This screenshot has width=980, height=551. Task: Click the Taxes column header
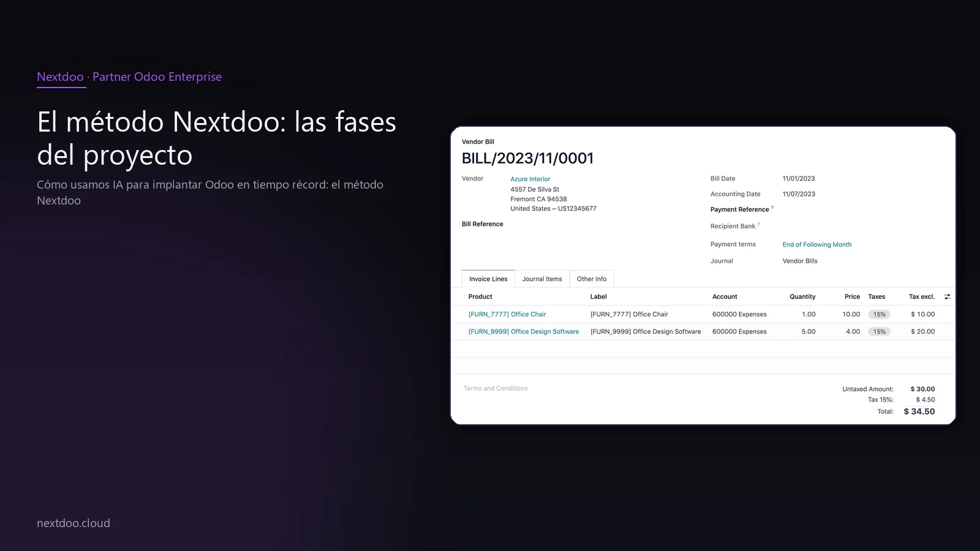point(876,297)
